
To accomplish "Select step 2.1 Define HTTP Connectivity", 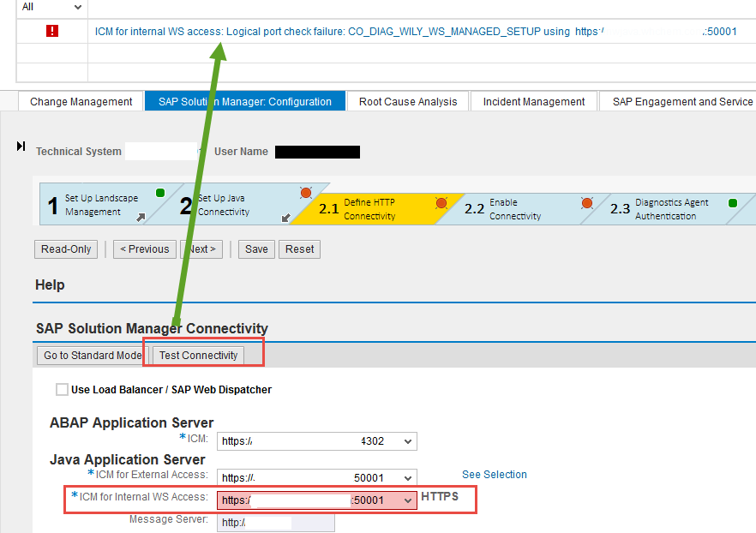I will (x=376, y=209).
